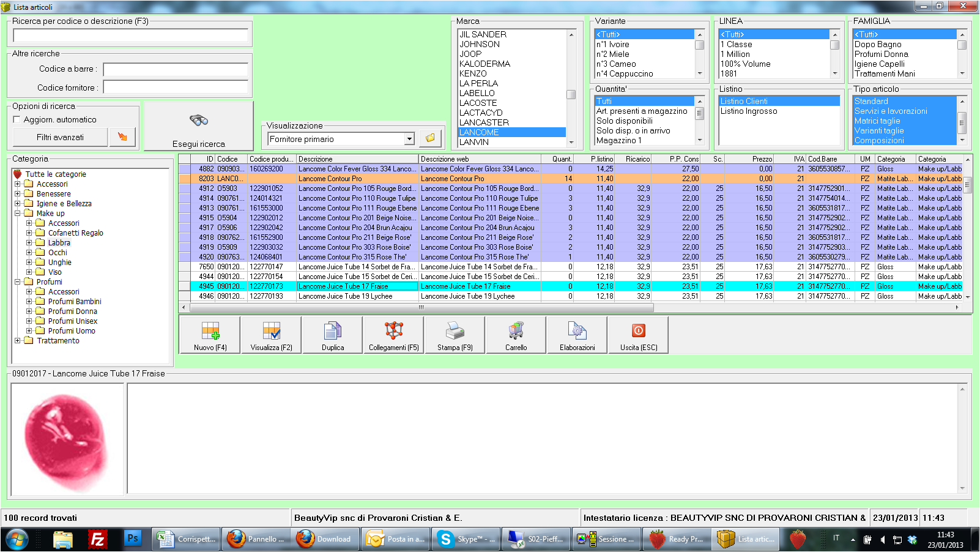Click the Stampa (F9) printer icon
Image resolution: width=980 pixels, height=552 pixels.
tap(455, 331)
